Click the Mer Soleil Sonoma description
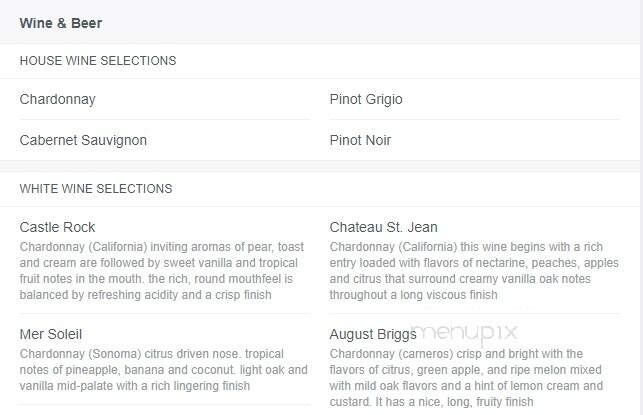 (x=163, y=369)
